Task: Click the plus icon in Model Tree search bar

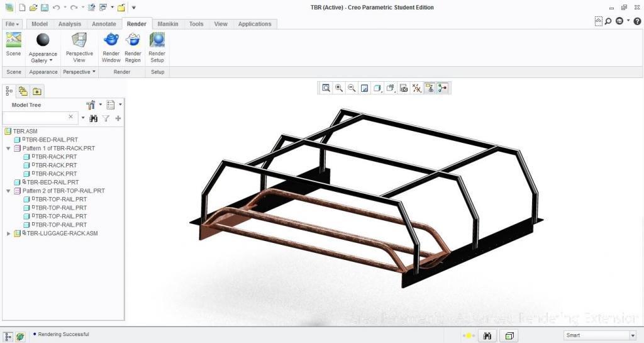Action: coord(118,118)
